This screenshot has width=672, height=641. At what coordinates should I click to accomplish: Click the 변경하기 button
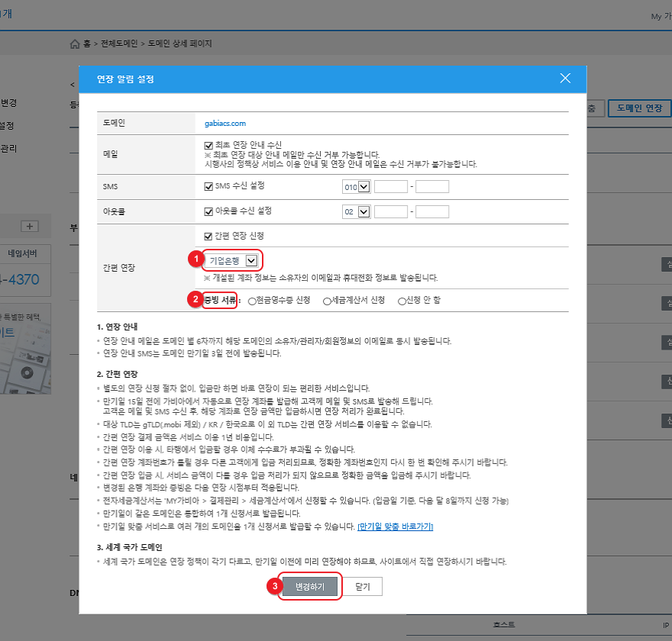click(x=310, y=586)
